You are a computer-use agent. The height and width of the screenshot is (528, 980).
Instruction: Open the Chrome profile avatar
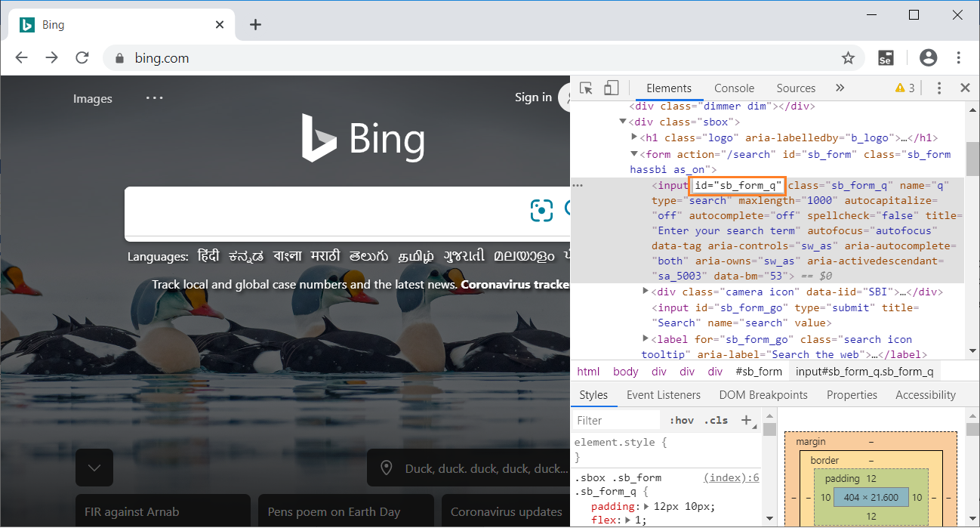click(x=929, y=58)
